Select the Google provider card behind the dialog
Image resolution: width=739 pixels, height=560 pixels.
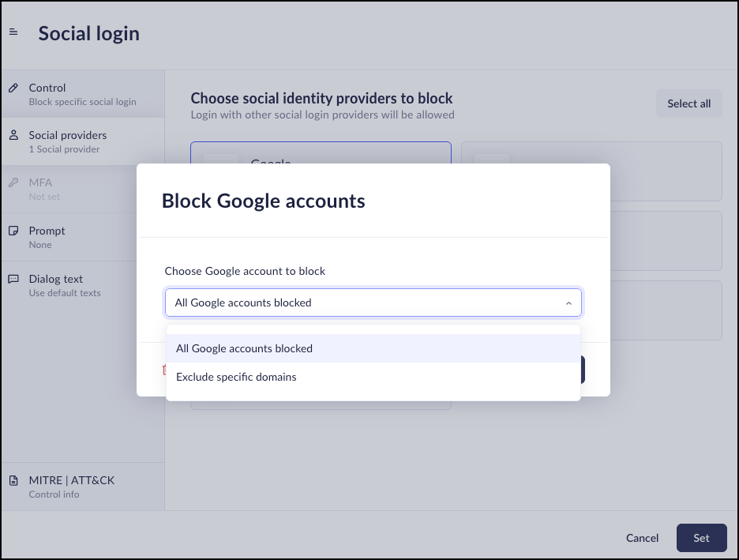tap(321, 152)
